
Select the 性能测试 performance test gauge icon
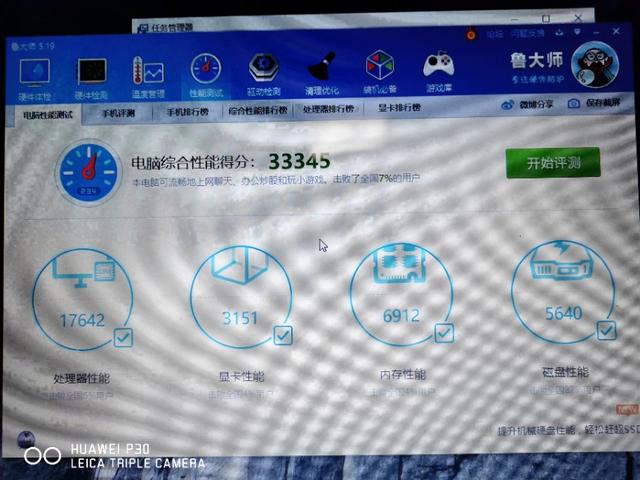click(x=206, y=69)
